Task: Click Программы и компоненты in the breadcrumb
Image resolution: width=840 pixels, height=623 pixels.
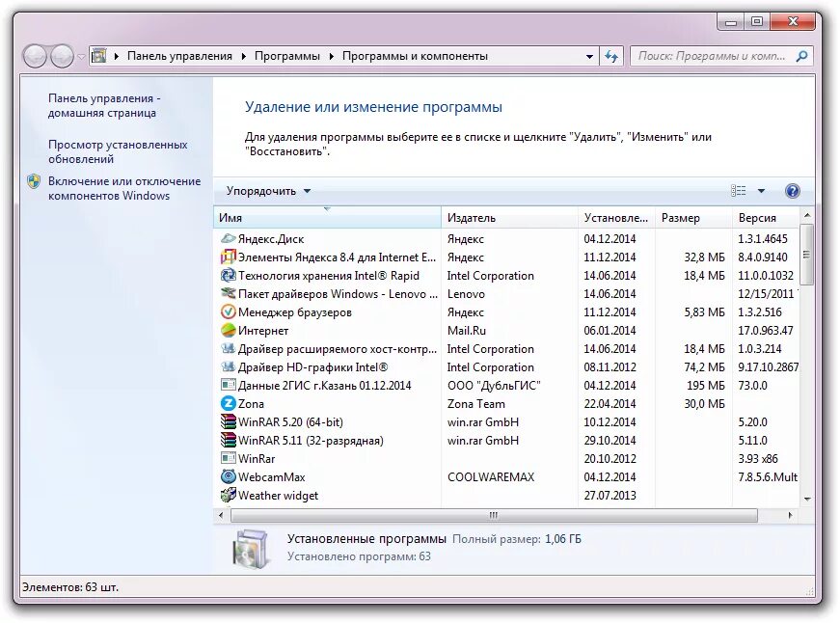Action: pos(416,56)
